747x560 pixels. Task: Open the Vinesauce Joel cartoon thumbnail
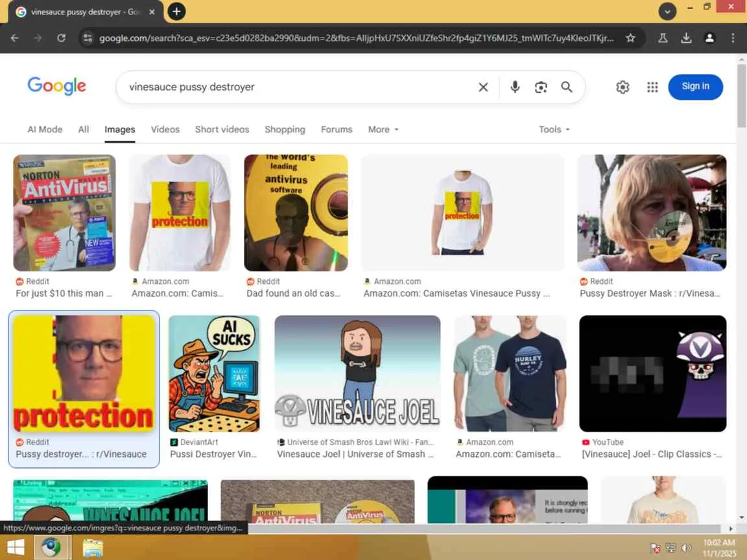(x=357, y=373)
